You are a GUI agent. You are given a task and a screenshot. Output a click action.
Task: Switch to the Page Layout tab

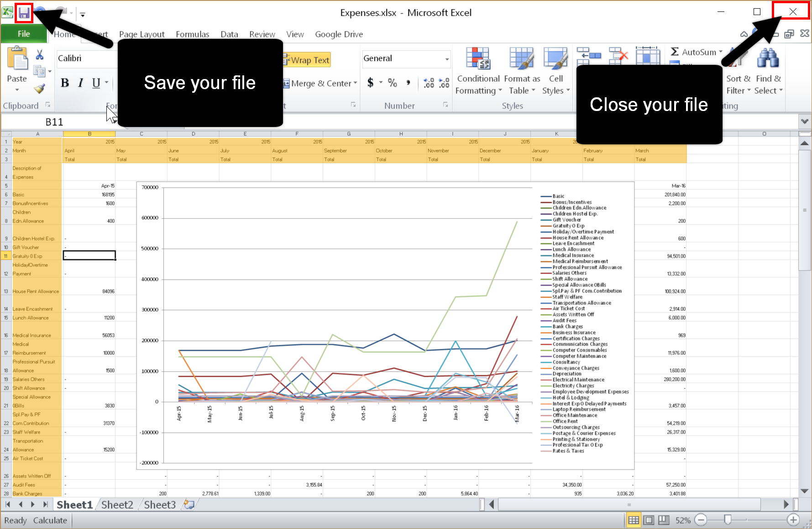142,34
